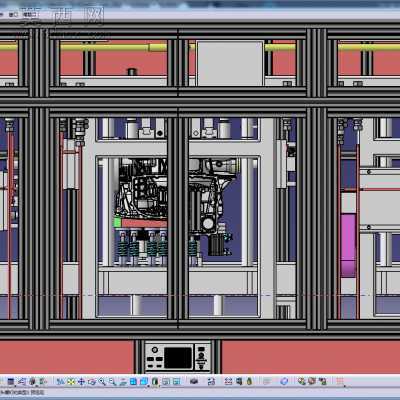
Task: Click the red-white striped toolbar icon
Action: pos(228,381)
